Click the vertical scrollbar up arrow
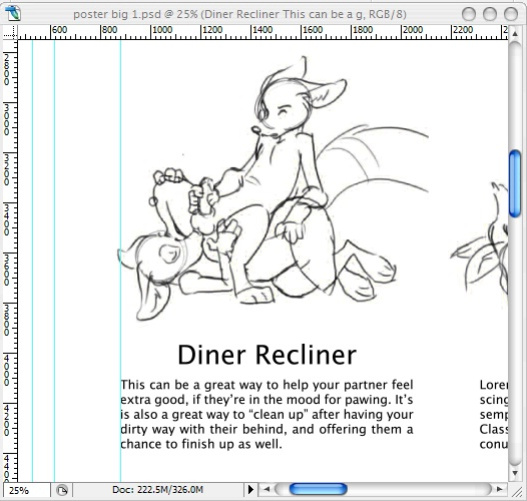The height and width of the screenshot is (501, 527). 515,34
